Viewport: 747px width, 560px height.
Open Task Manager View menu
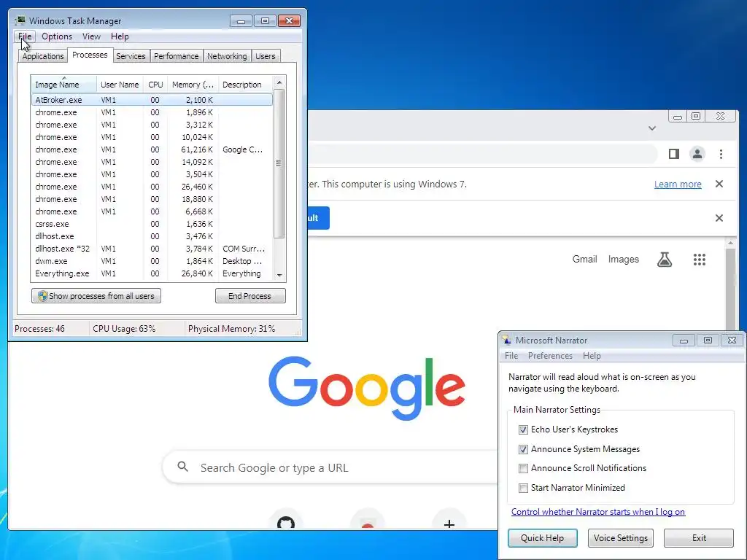pos(91,36)
